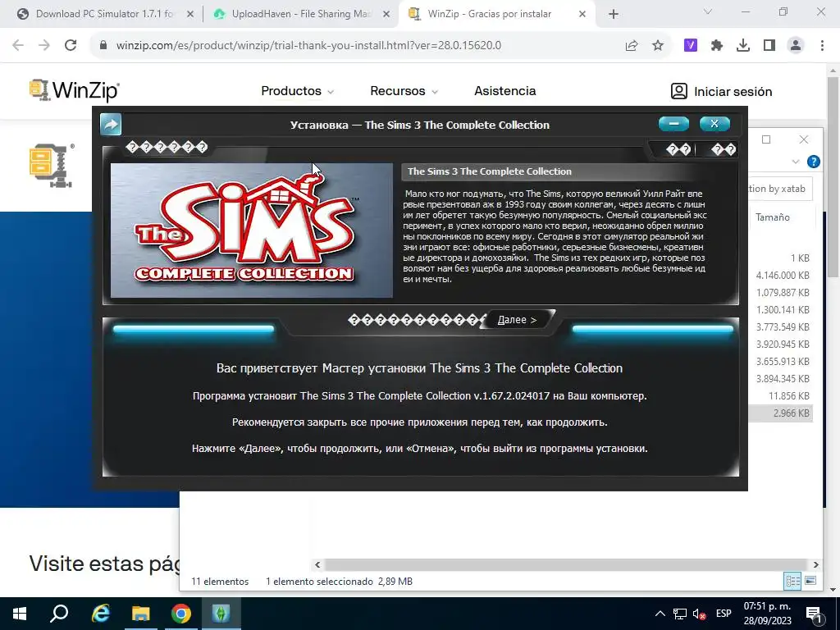Click the WinZip logo in header

75,90
